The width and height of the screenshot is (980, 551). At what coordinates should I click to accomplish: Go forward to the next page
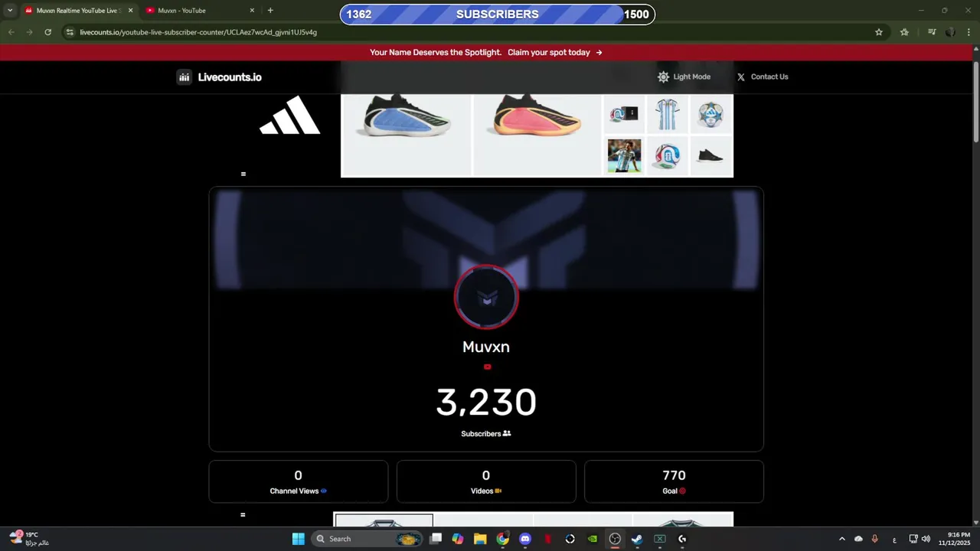[29, 32]
